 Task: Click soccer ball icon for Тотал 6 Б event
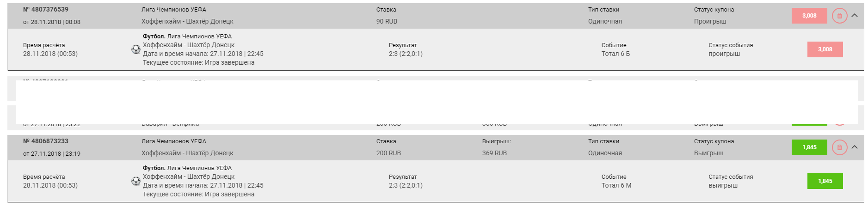tap(136, 49)
